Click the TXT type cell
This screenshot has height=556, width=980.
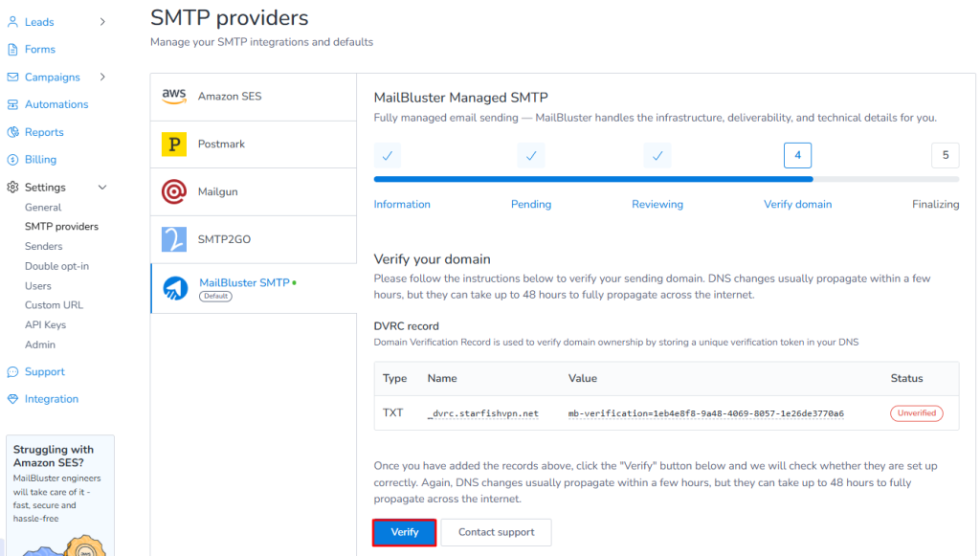(393, 413)
